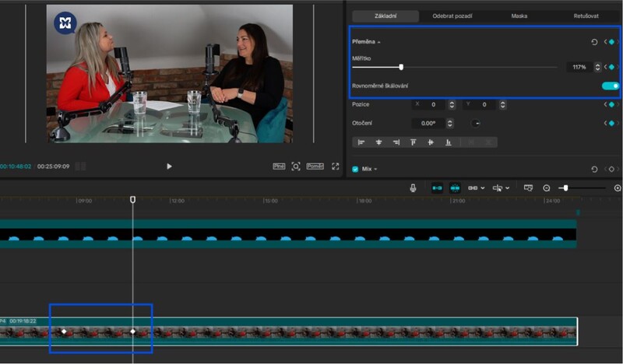
Task: Add keyframe for the Přeměna section
Action: (611, 42)
